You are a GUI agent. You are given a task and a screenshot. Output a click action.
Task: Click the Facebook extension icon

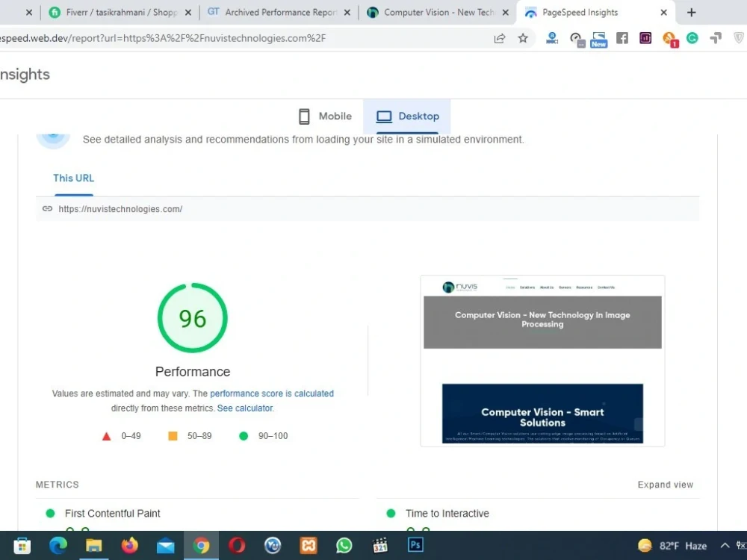(622, 38)
